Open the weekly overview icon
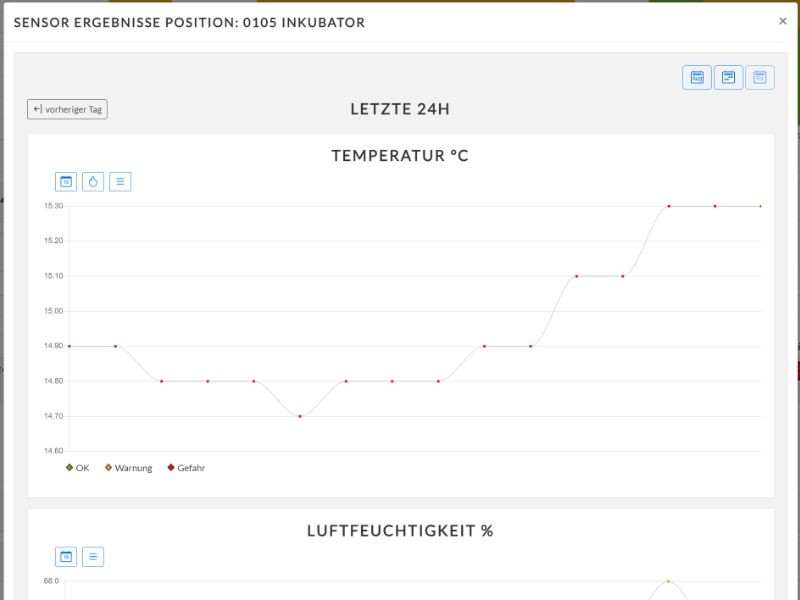The image size is (800, 600). pyautogui.click(x=727, y=77)
